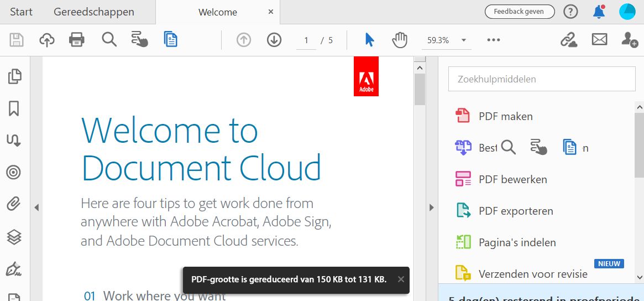The width and height of the screenshot is (644, 301).
Task: Click the Zoekhulpmiddelen search field
Action: [x=542, y=79]
